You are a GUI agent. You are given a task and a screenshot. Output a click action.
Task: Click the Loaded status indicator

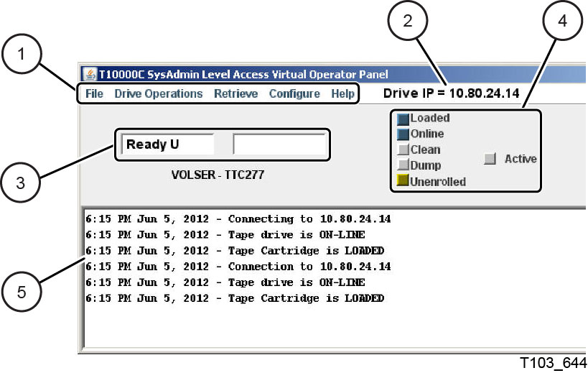pos(403,119)
